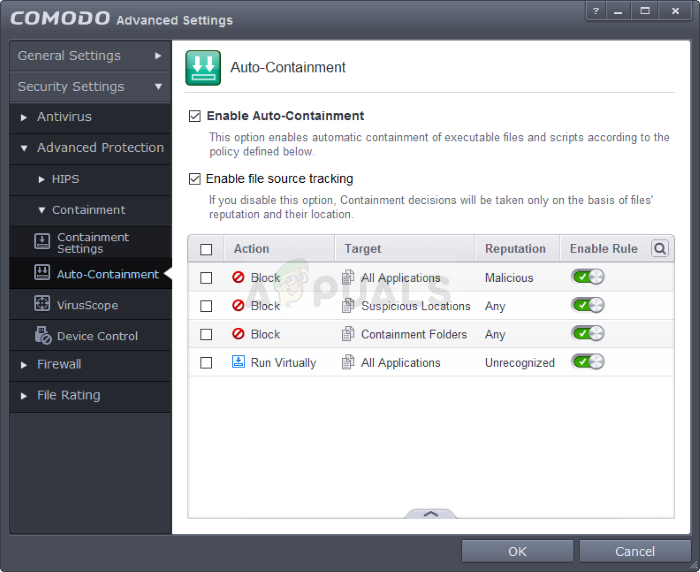Tick the select-all checkbox in table header
This screenshot has height=572, width=700.
206,249
